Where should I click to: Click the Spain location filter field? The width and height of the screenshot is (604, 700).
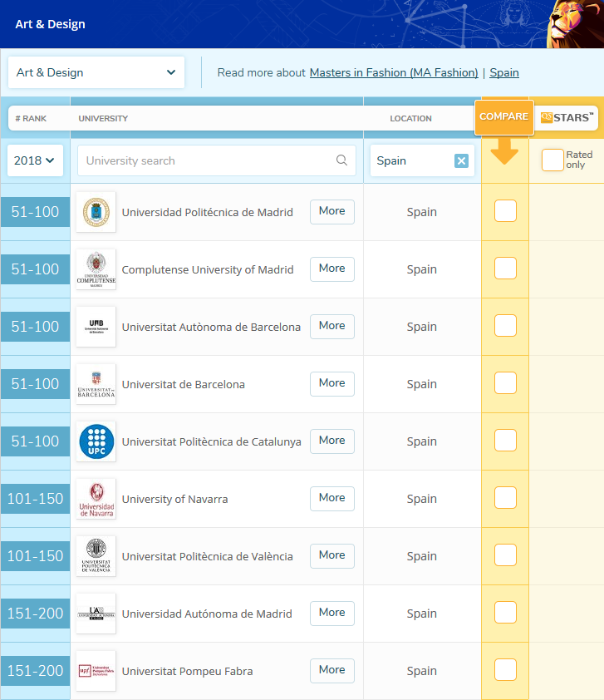tap(422, 160)
